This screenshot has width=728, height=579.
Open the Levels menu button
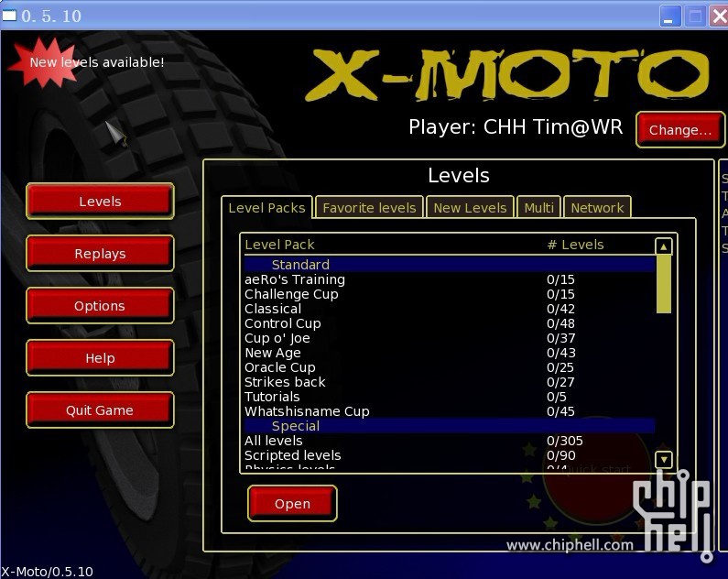point(101,201)
